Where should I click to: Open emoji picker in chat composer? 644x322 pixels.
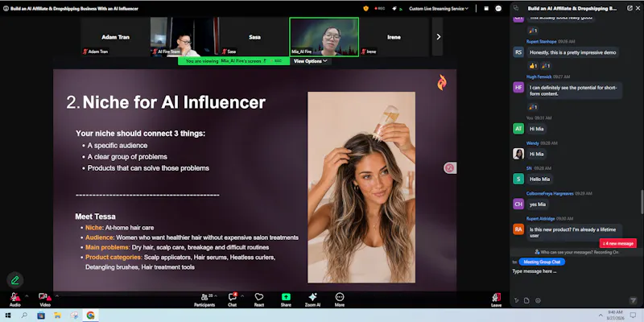click(x=538, y=300)
